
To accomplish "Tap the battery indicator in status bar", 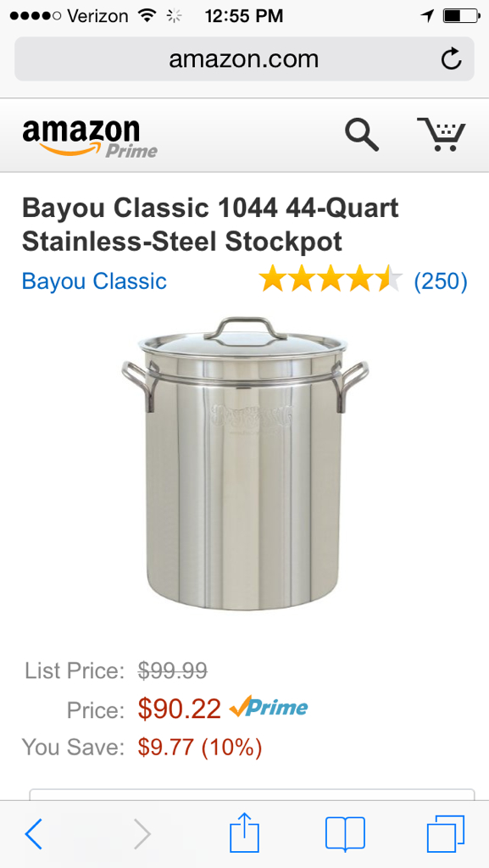I will tap(461, 16).
